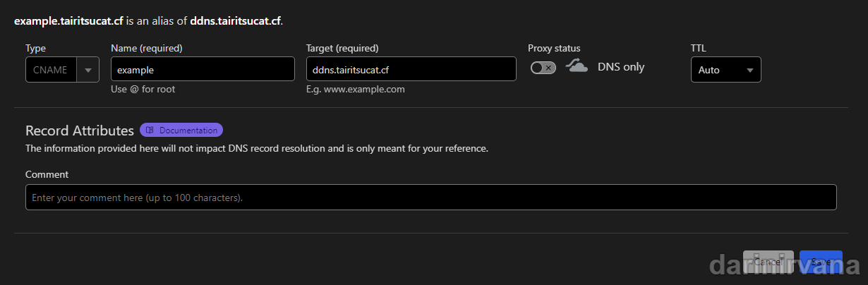
Task: Click the Record Attributes heading
Action: click(x=79, y=131)
